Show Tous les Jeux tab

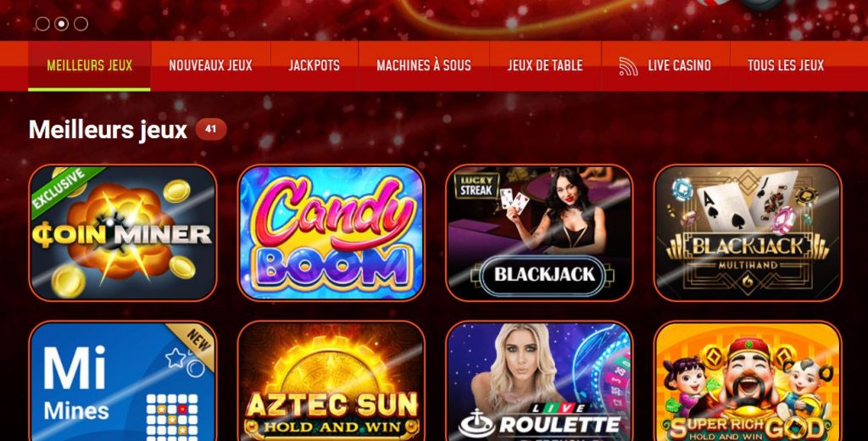[x=786, y=66]
